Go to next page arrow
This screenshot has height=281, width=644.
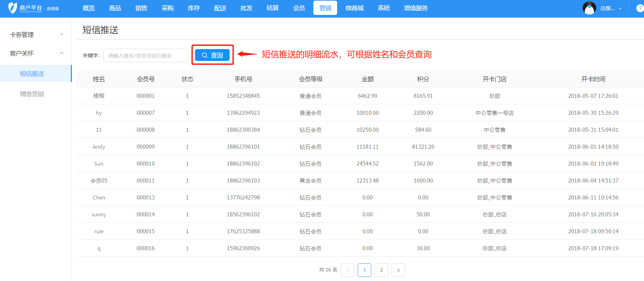tap(398, 270)
